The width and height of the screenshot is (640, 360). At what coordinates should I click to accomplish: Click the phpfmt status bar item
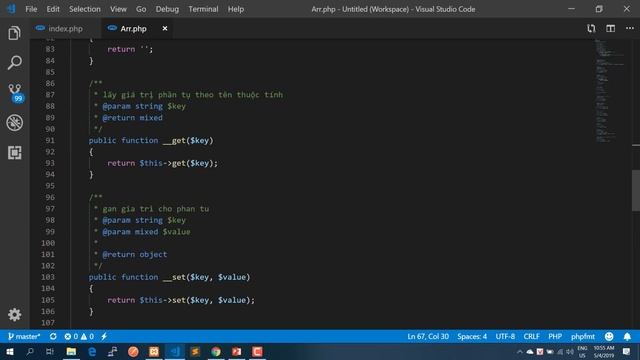(582, 336)
